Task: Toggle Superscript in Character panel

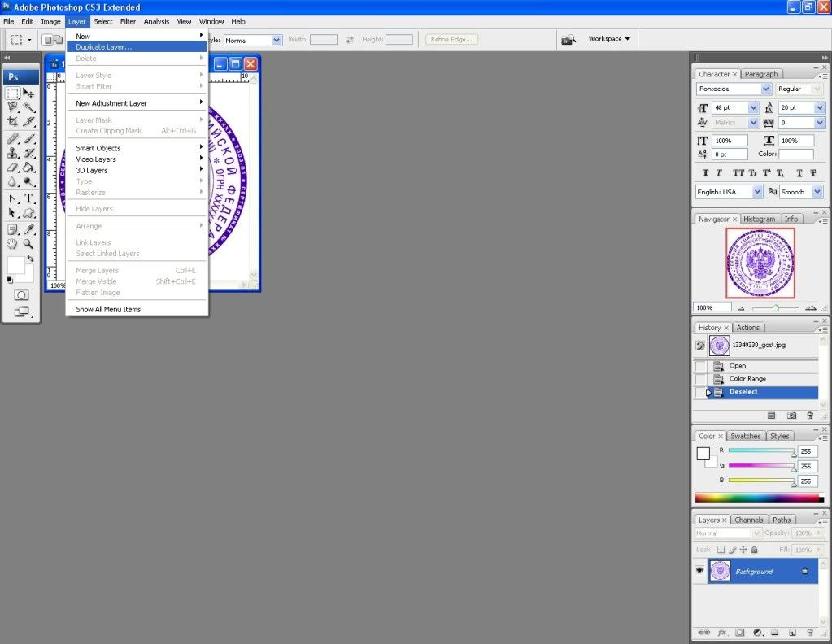Action: (766, 172)
